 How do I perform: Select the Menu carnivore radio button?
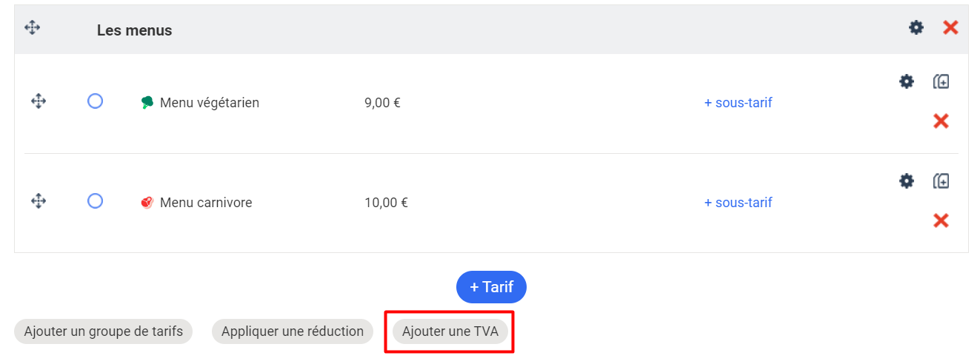point(95,201)
